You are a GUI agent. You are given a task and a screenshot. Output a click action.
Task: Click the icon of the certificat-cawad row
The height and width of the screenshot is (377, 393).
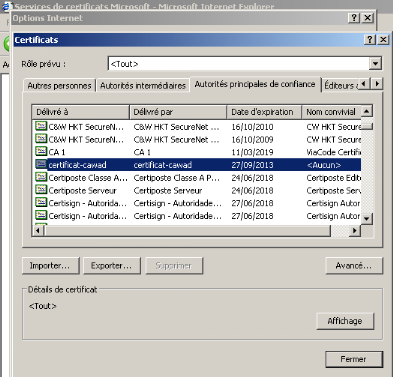pos(41,164)
